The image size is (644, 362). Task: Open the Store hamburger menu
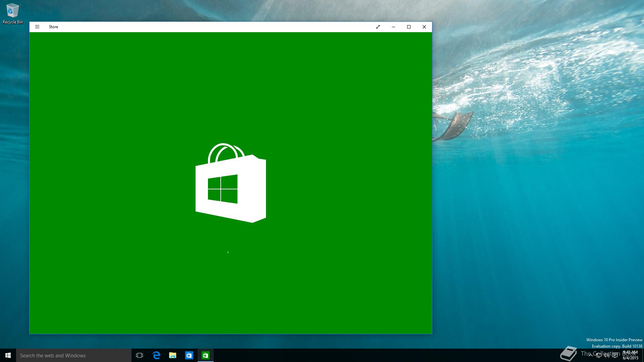[x=37, y=27]
